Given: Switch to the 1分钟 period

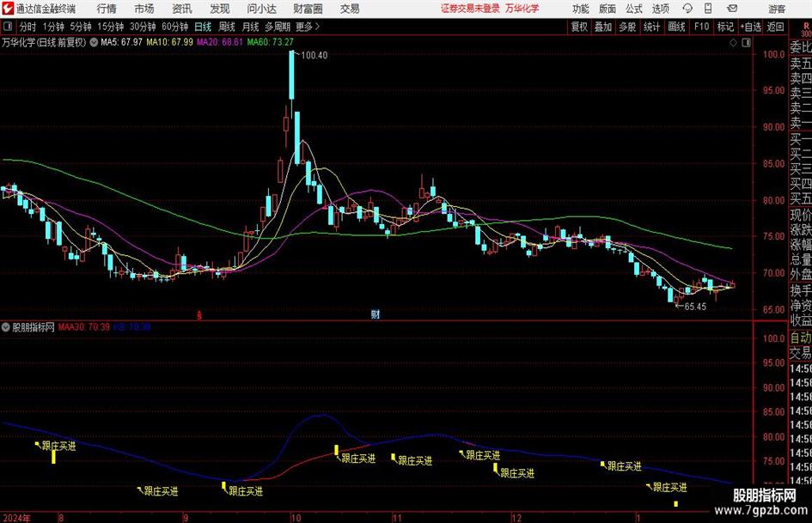Looking at the screenshot, I should coord(53,27).
